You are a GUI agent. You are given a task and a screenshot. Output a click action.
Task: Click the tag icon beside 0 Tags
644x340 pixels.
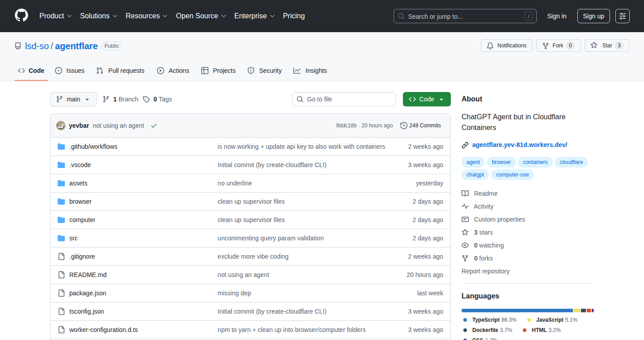point(146,99)
